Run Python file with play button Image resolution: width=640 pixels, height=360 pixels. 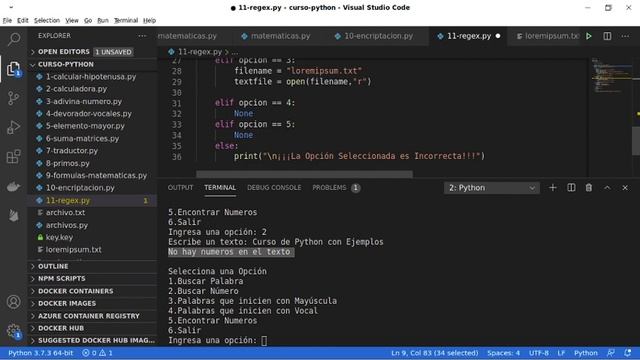[589, 36]
